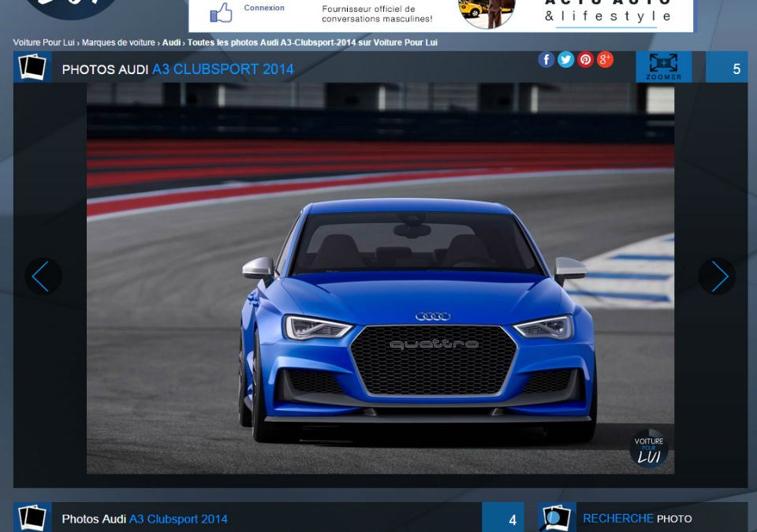Click the Photos Audi A3 Clubsport 2014 lower heading
The height and width of the screenshot is (532, 757).
tap(144, 519)
